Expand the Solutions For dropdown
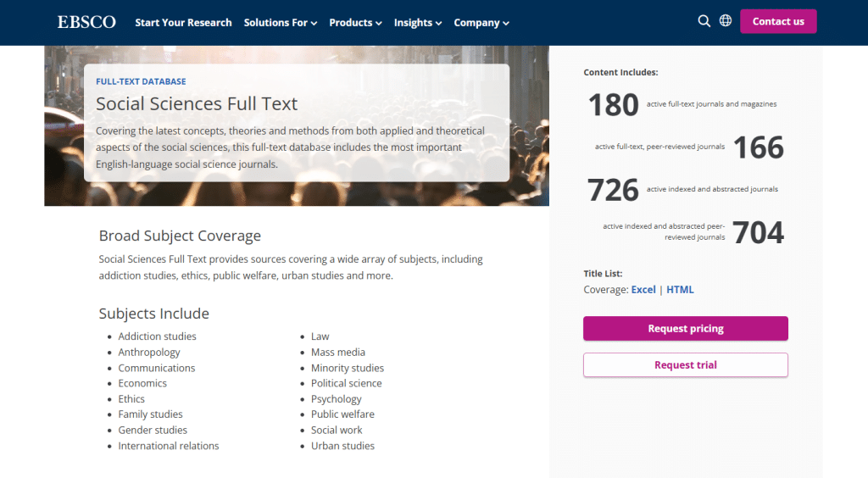 [x=280, y=23]
